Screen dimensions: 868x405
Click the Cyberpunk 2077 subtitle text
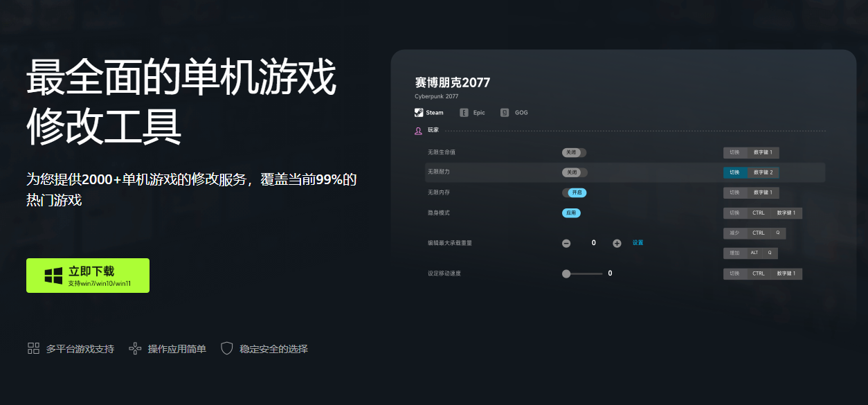coord(437,97)
